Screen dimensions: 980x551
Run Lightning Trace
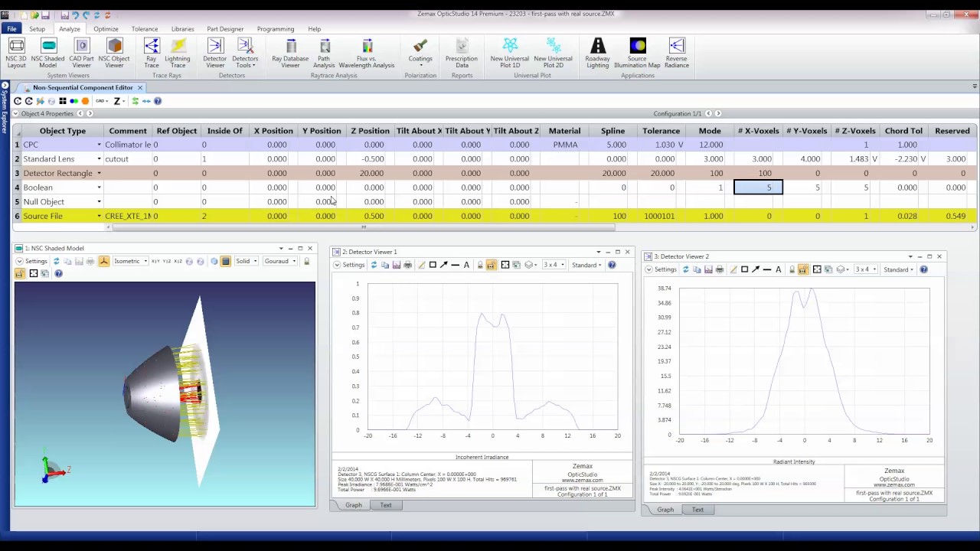[x=178, y=53]
